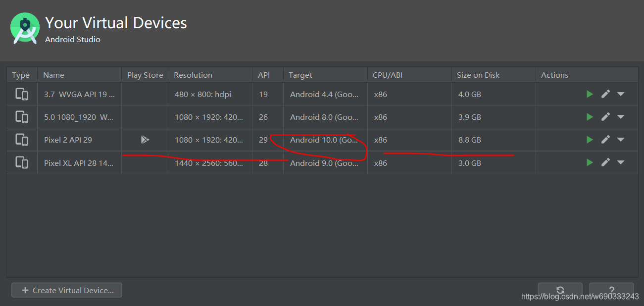Select the Pixel XL API 28 row
644x306 pixels.
point(79,162)
